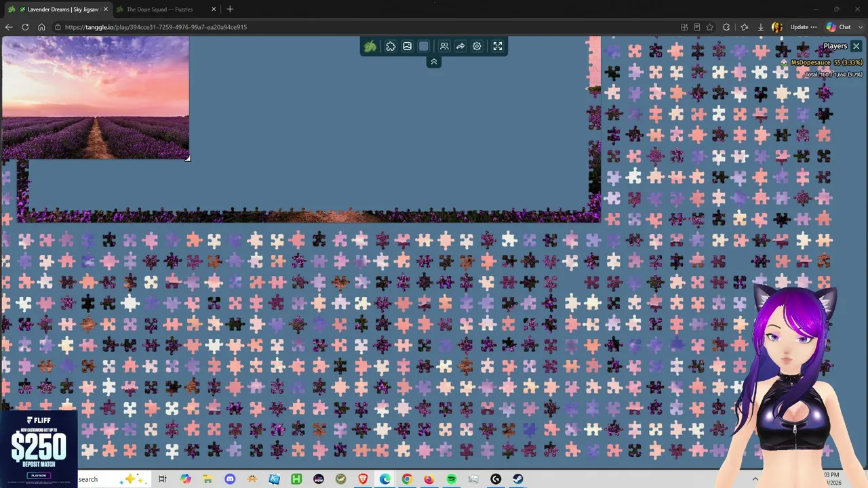Click the lavender field reference image
This screenshot has height=488, width=868.
click(95, 98)
